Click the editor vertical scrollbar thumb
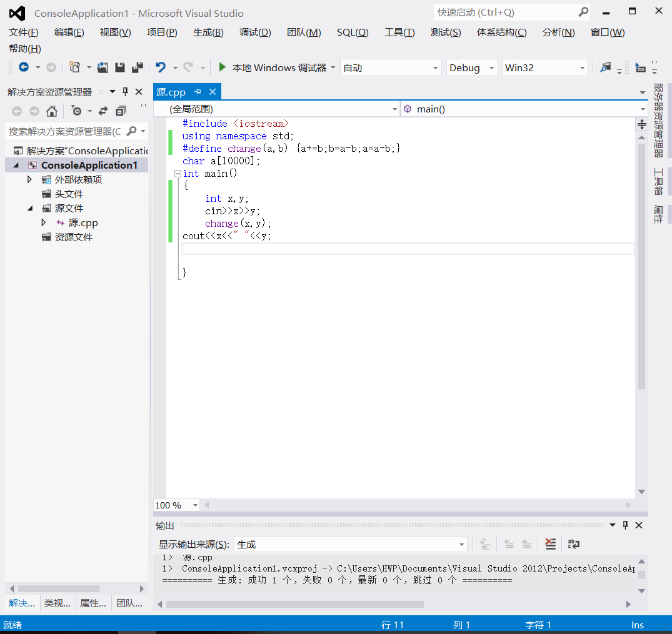 point(641,265)
